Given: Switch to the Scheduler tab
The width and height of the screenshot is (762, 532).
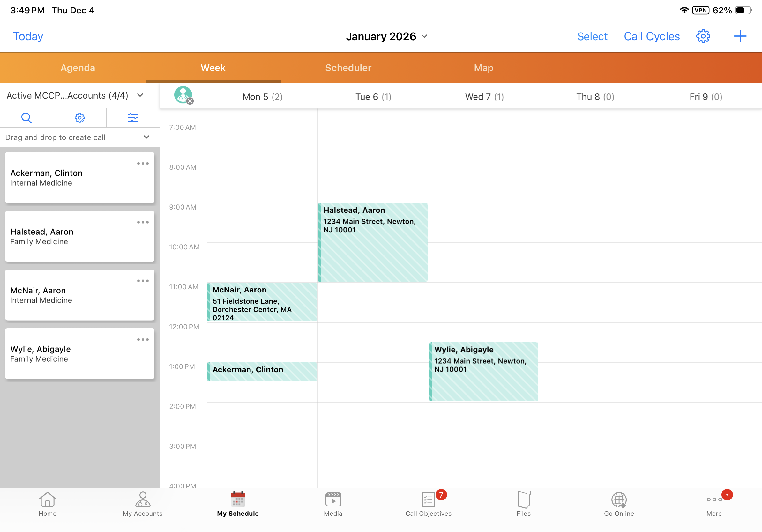Looking at the screenshot, I should [348, 68].
